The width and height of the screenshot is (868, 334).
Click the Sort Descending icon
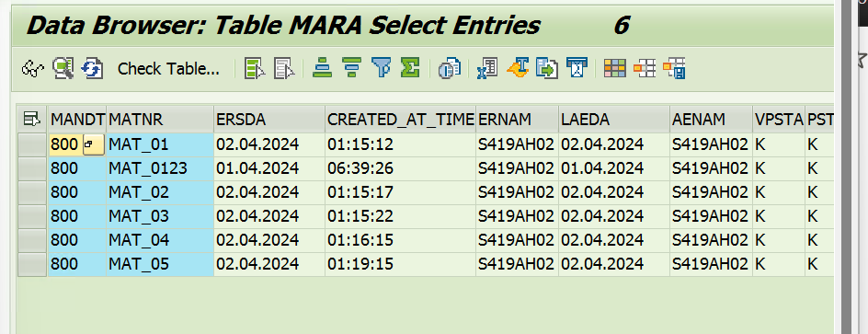351,68
